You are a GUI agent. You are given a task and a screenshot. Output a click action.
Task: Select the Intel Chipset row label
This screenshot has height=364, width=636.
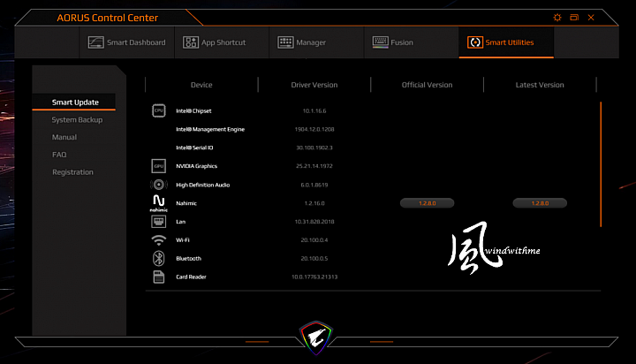pos(193,110)
